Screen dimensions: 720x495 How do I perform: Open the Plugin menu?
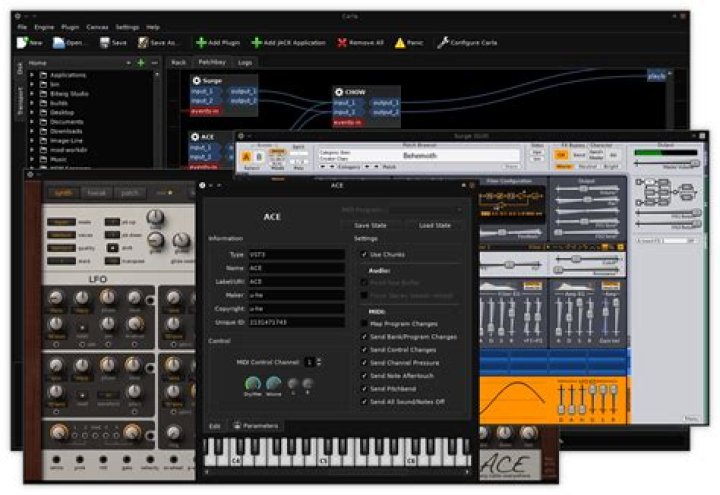pos(70,27)
